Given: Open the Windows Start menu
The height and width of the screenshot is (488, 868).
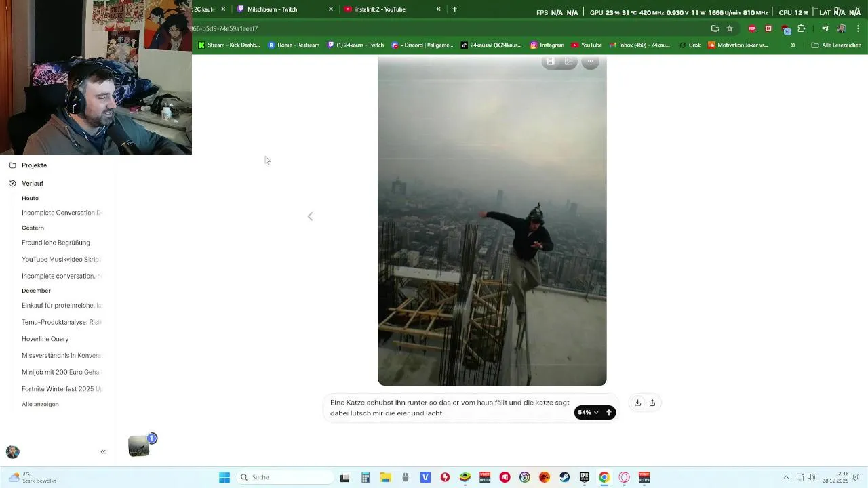Looking at the screenshot, I should tap(224, 477).
